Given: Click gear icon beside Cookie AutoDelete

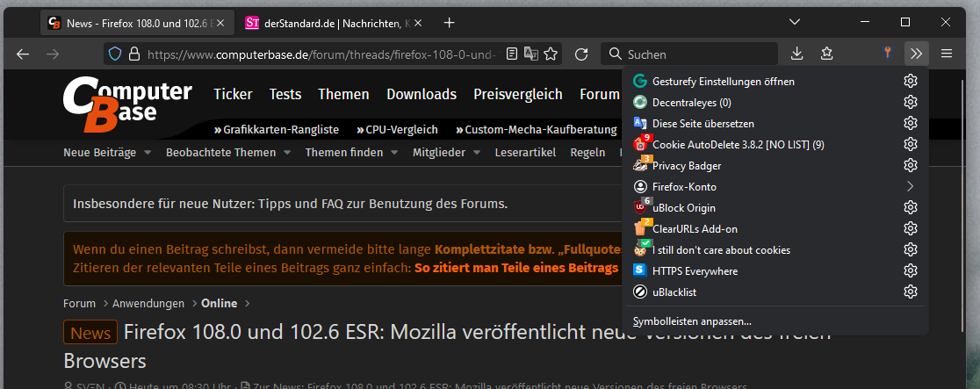Looking at the screenshot, I should pyautogui.click(x=911, y=145).
